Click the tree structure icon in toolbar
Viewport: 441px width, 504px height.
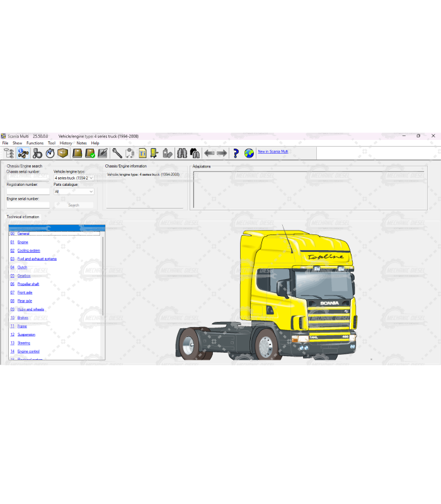pyautogui.click(x=9, y=153)
